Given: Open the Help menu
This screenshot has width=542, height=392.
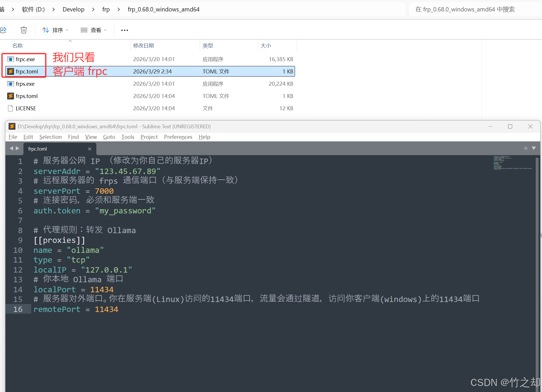Looking at the screenshot, I should [204, 137].
